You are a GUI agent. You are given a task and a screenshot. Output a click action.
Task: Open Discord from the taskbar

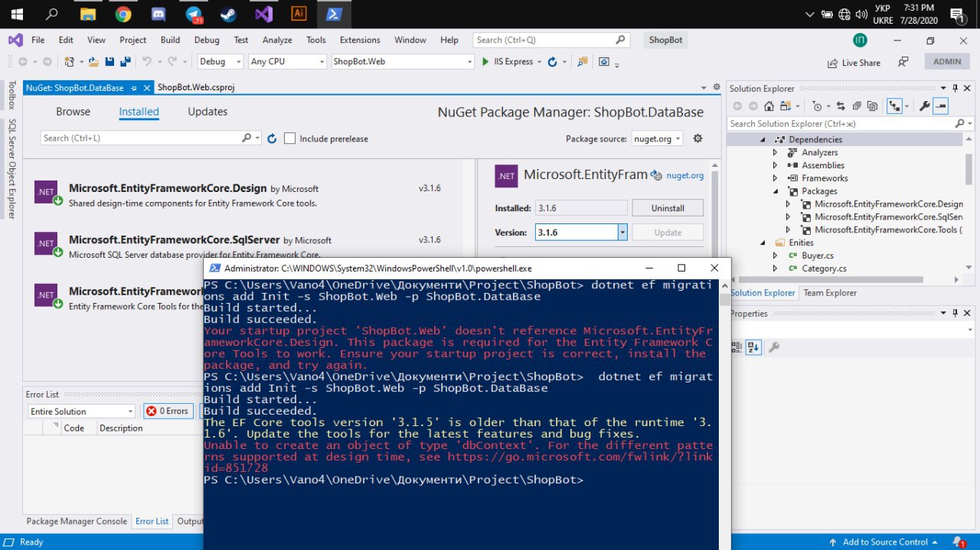point(158,14)
